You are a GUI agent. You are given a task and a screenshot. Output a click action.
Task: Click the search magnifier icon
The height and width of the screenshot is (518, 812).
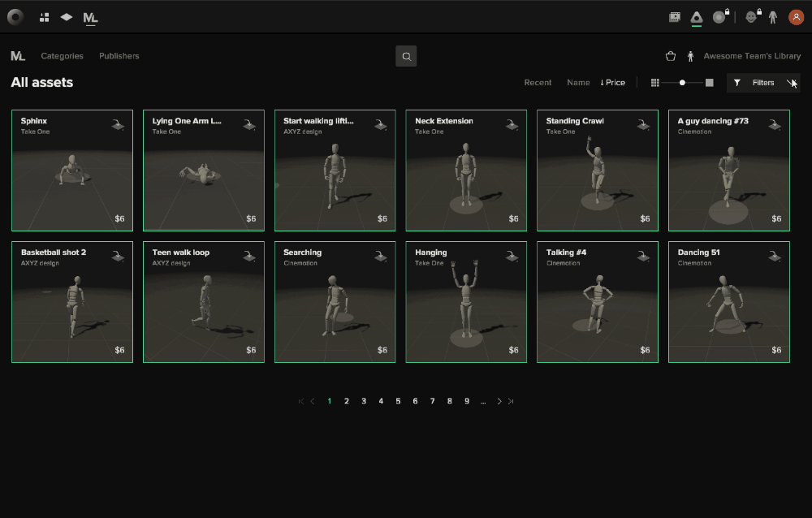406,55
